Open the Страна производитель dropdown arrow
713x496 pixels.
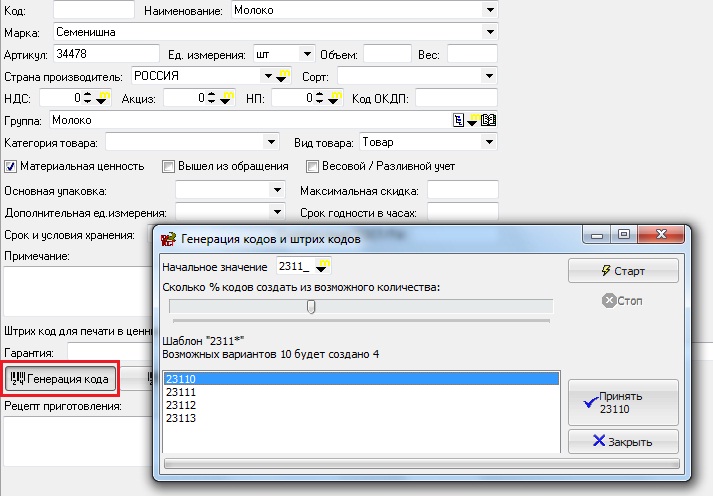click(268, 76)
